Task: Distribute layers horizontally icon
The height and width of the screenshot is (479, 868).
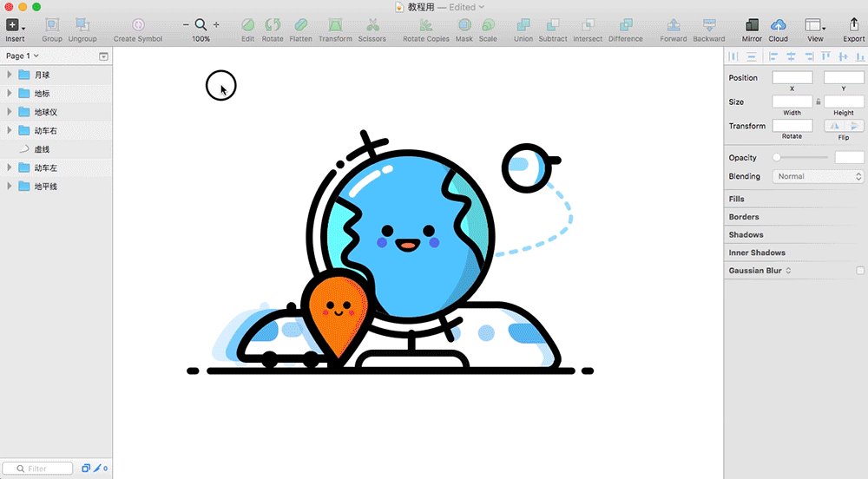Action: pos(733,56)
